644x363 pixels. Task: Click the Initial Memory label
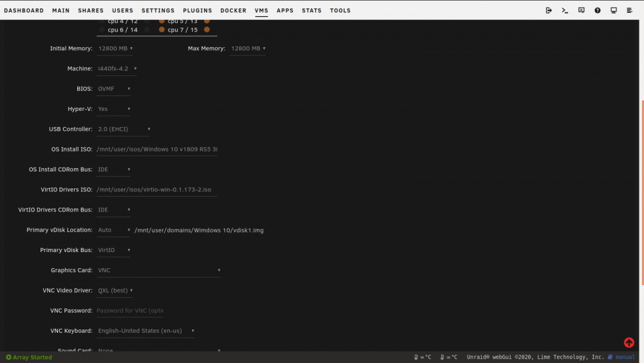click(x=71, y=48)
